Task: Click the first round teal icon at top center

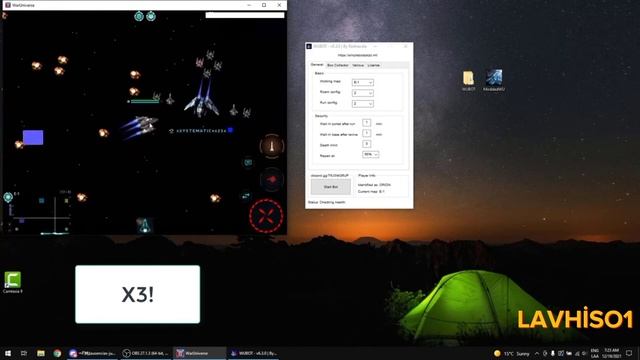Action: tap(139, 16)
